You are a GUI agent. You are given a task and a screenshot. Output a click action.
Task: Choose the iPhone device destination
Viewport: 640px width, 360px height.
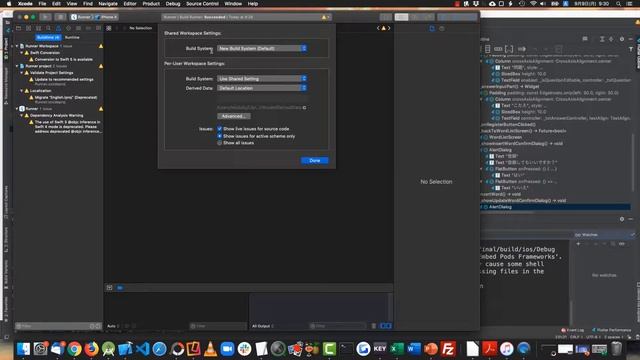pos(107,17)
